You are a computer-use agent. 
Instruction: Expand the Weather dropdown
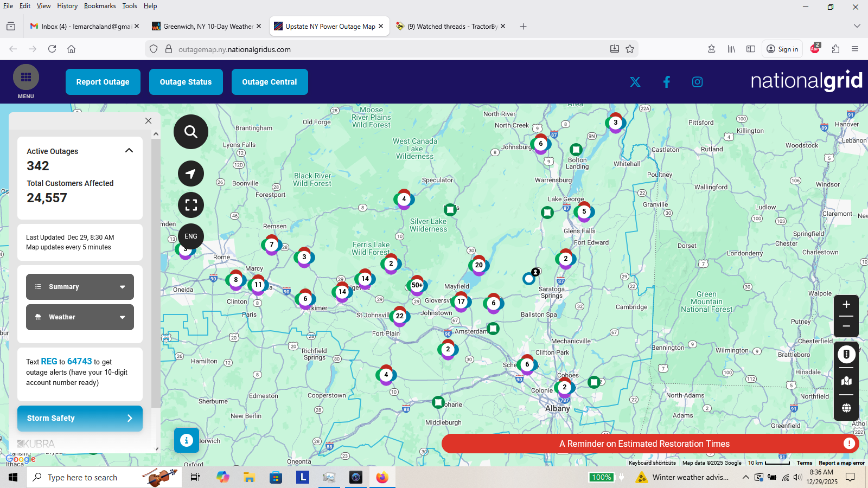[80, 317]
